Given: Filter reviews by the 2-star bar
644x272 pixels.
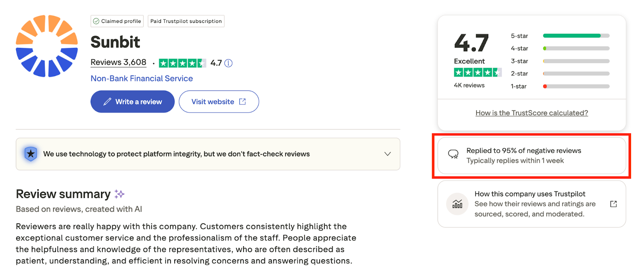Looking at the screenshot, I should tap(576, 74).
